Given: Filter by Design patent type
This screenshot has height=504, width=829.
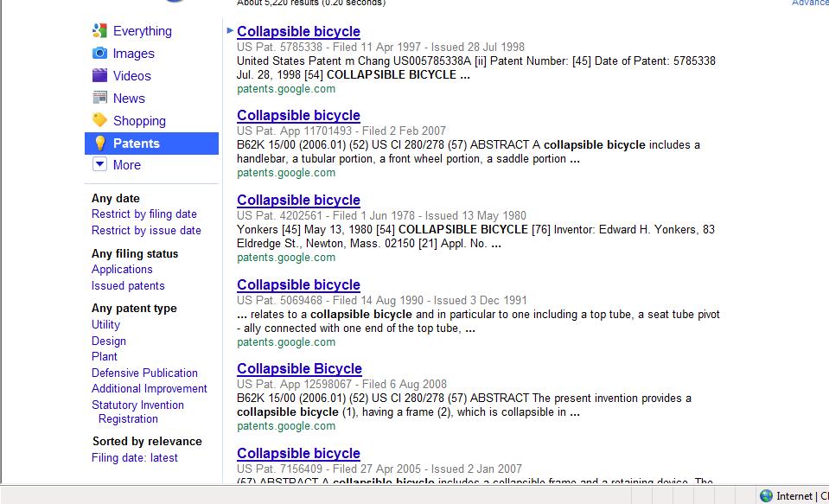Looking at the screenshot, I should (x=108, y=341).
